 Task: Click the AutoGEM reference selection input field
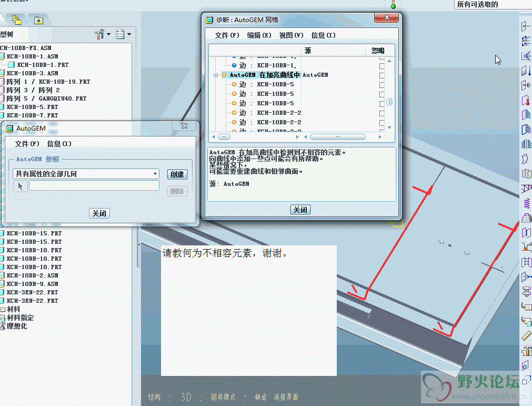(94, 185)
